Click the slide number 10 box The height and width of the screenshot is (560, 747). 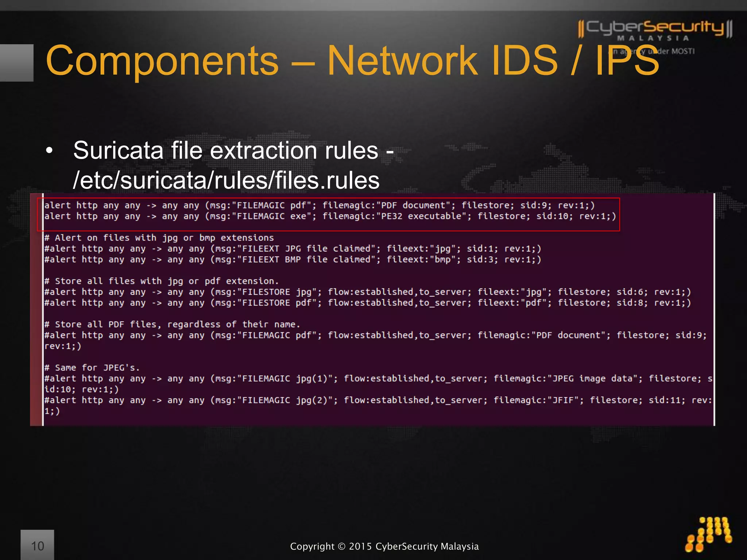pyautogui.click(x=37, y=545)
